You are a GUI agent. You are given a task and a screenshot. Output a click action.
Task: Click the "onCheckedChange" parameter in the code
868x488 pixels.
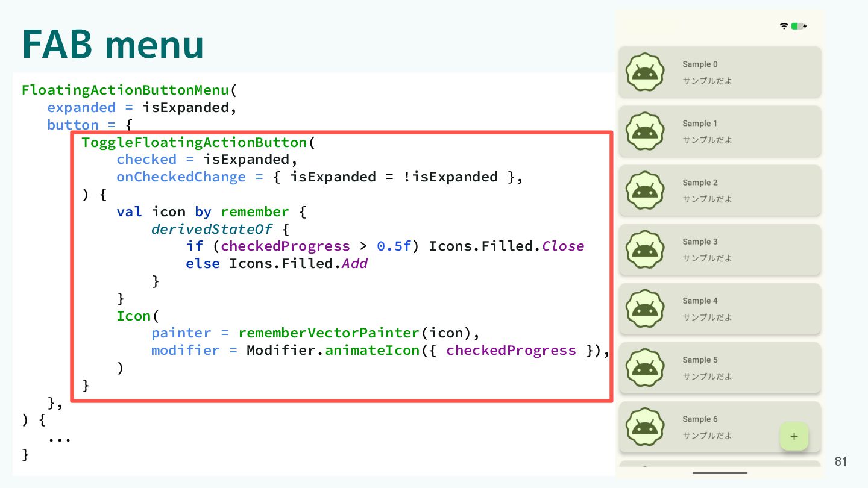[x=181, y=177]
